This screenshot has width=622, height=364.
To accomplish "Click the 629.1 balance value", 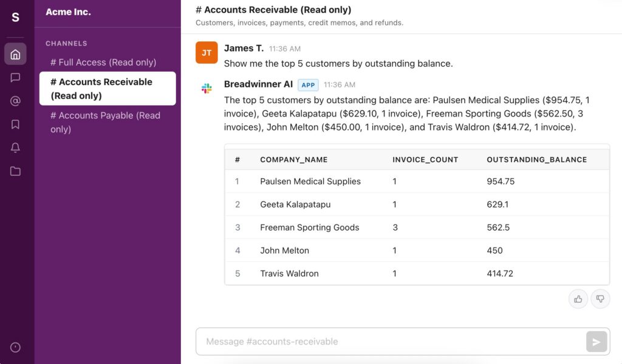I will 498,204.
